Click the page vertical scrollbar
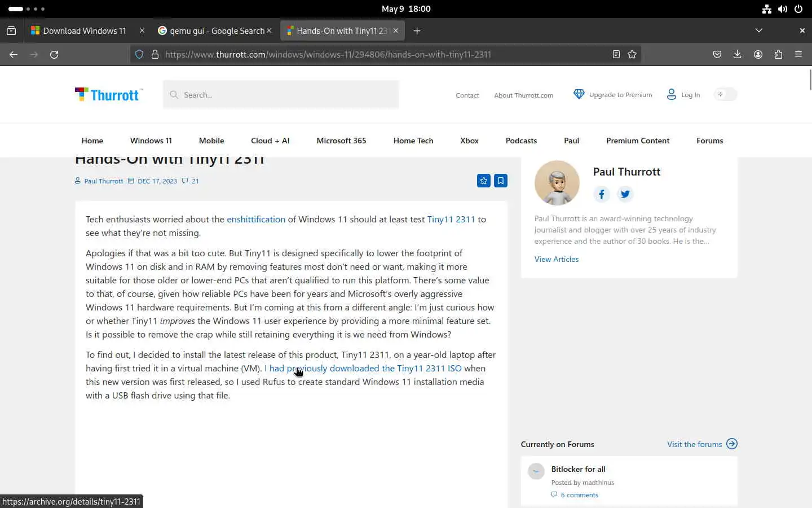The image size is (812, 508). [x=810, y=79]
